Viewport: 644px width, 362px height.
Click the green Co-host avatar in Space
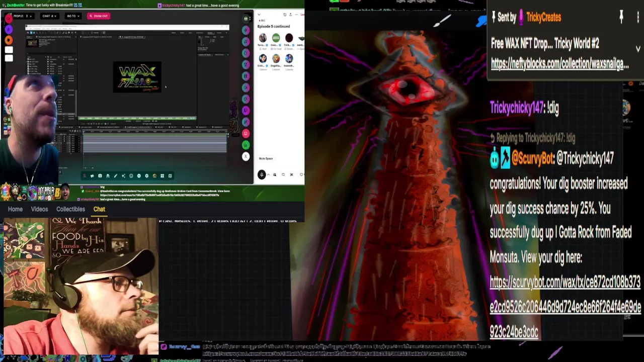(x=276, y=38)
